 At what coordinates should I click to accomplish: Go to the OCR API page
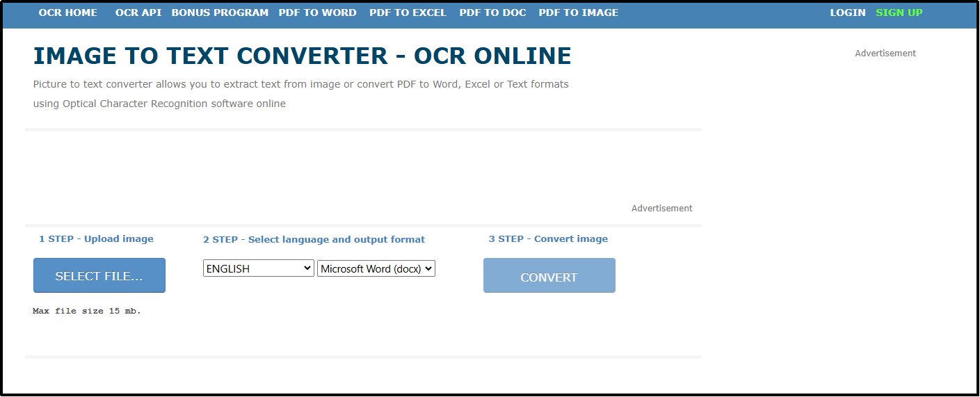138,13
